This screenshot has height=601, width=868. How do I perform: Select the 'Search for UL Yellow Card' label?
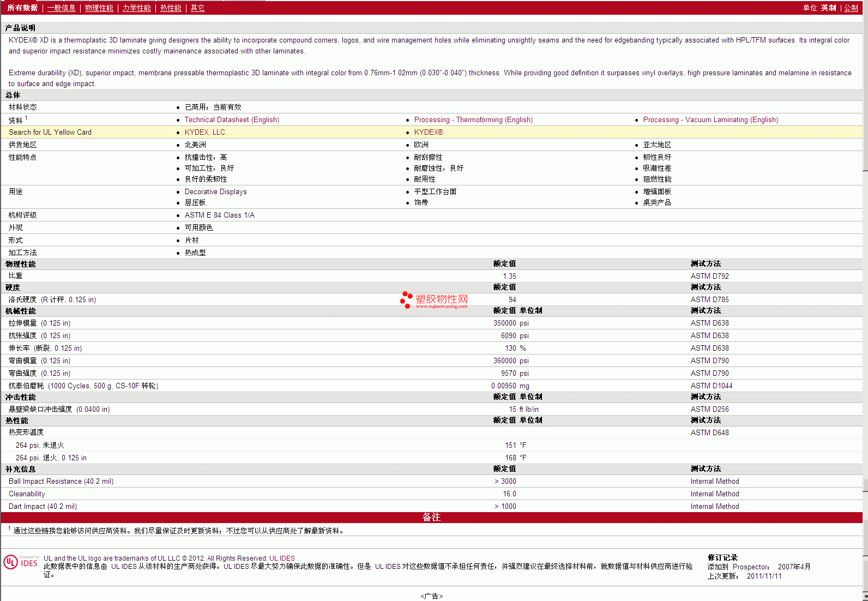(50, 133)
